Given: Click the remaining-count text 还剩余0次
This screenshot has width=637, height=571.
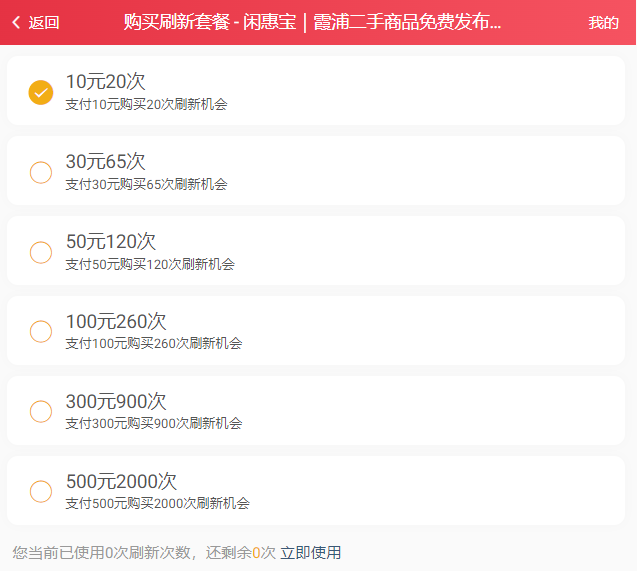Looking at the screenshot, I should 240,553.
